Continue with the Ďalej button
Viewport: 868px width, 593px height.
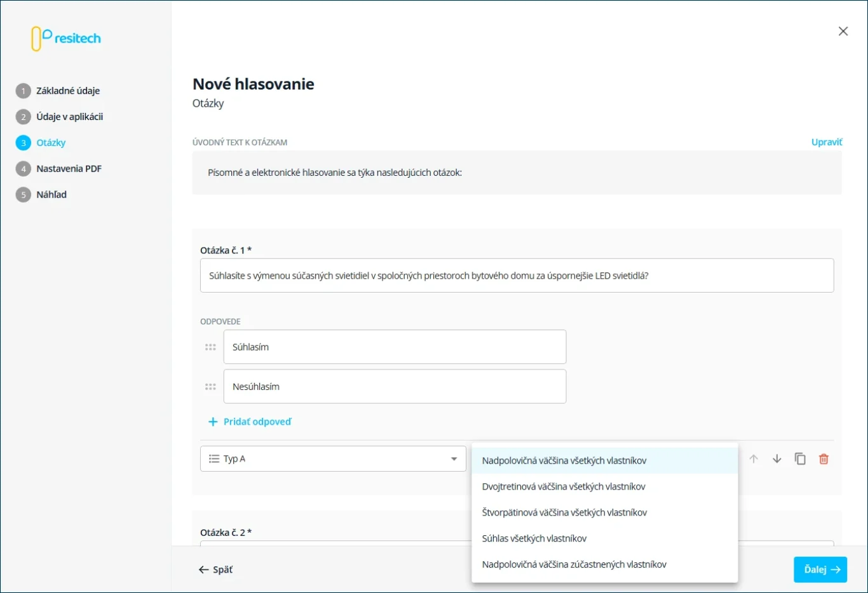[820, 570]
